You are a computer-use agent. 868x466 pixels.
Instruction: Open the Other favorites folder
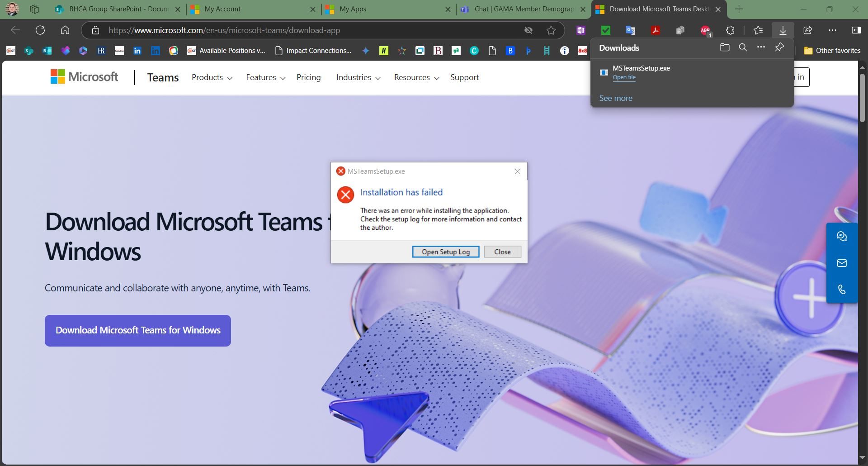tap(832, 51)
